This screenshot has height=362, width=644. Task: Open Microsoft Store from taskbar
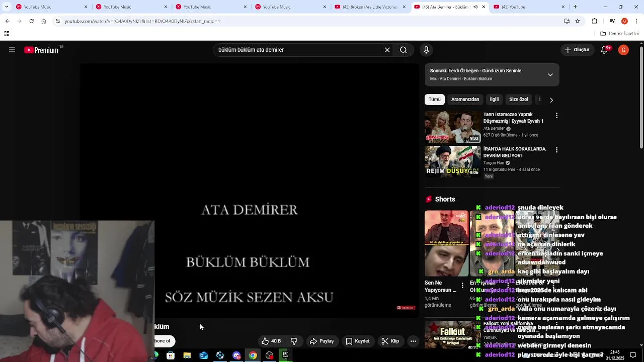(x=171, y=355)
